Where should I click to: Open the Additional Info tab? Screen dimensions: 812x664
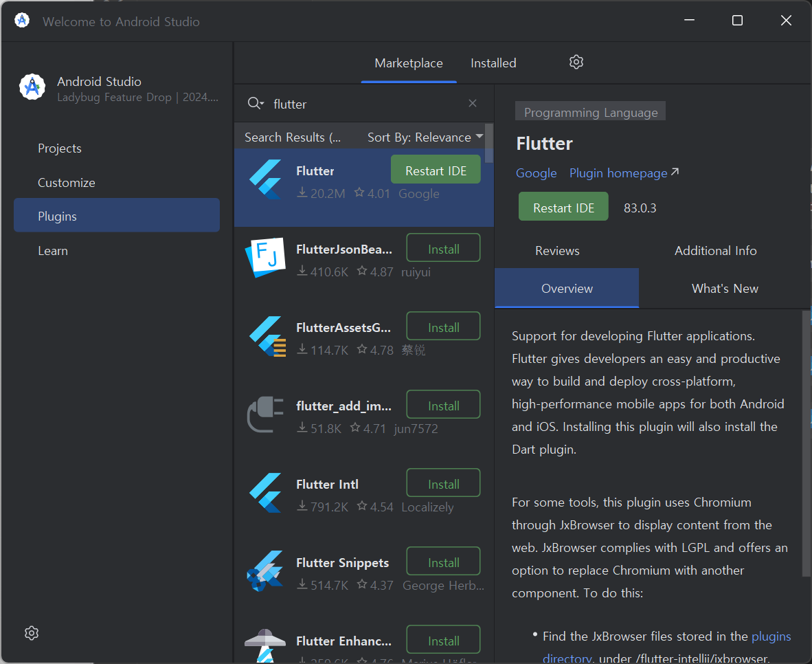[x=715, y=251]
